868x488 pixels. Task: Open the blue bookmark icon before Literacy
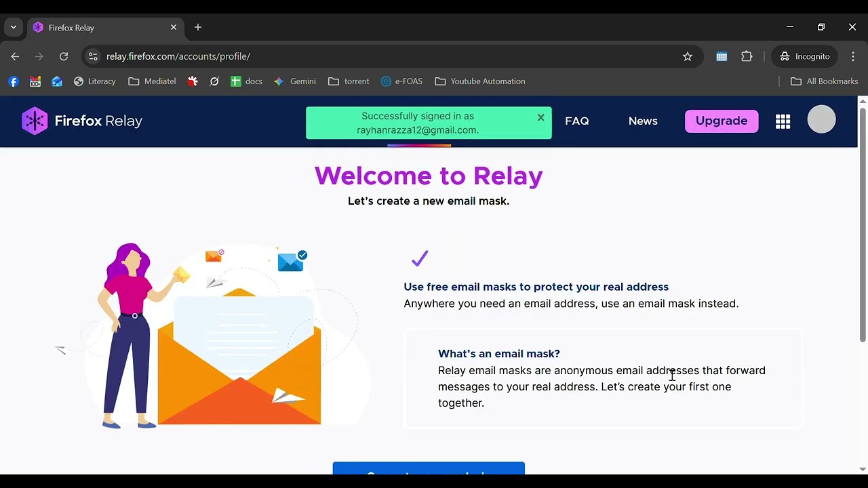[x=57, y=81]
